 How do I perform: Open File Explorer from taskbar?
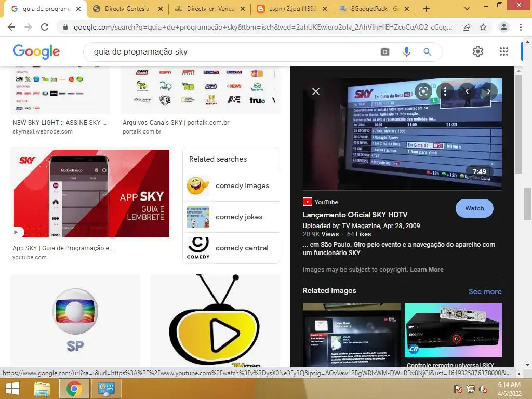[x=42, y=389]
